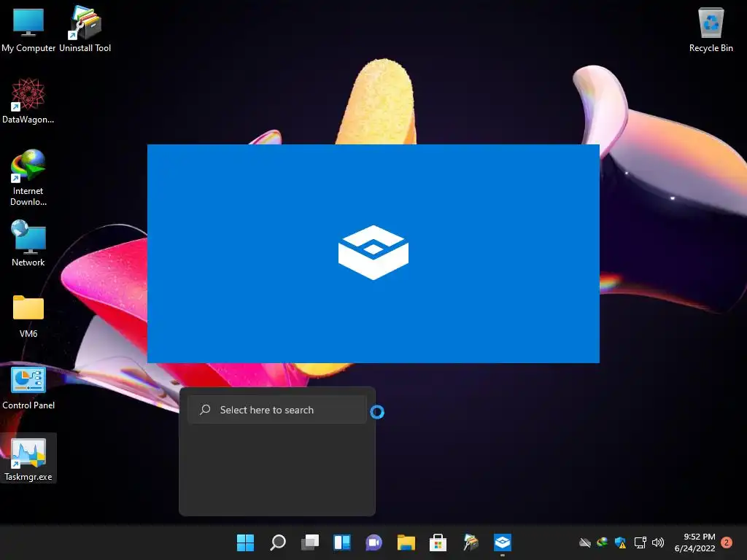Select the Recycle Bin icon

711,28
